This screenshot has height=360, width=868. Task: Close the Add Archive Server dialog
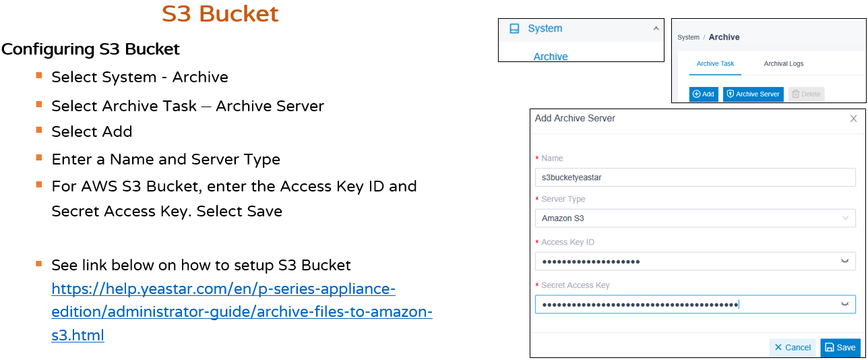tap(854, 119)
